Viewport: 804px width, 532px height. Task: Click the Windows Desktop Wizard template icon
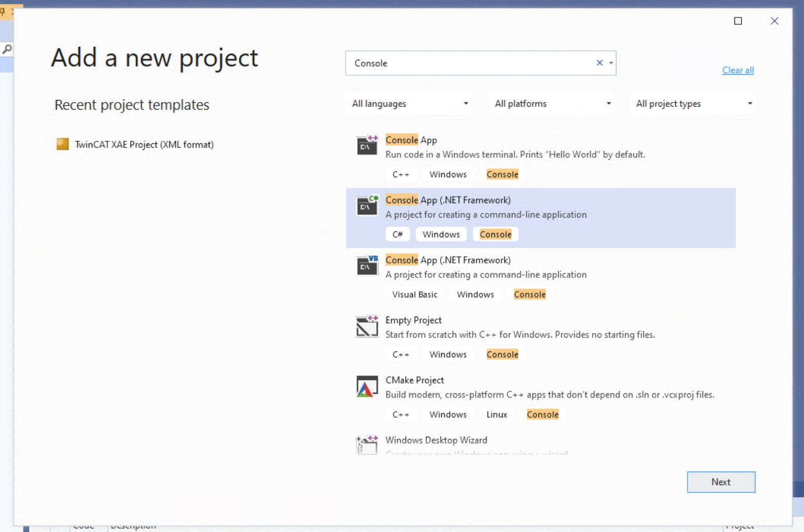pos(367,444)
